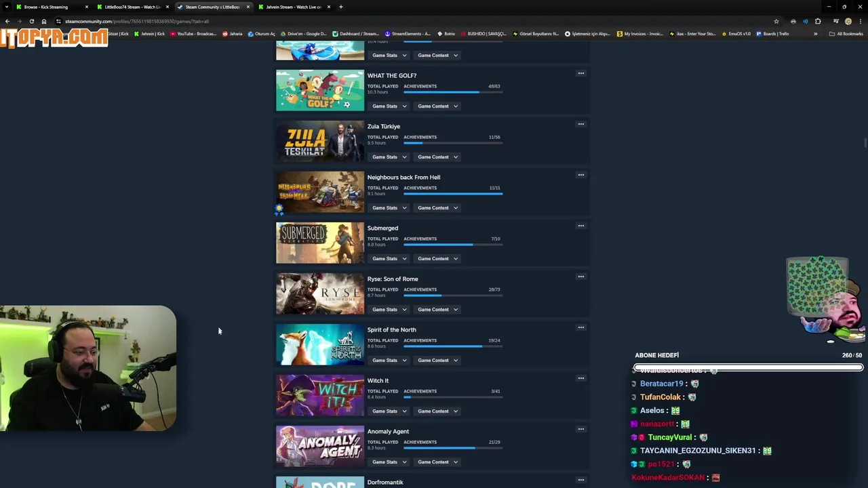Switch to the Jahrein Stream tab
This screenshot has width=868, height=488.
[294, 7]
